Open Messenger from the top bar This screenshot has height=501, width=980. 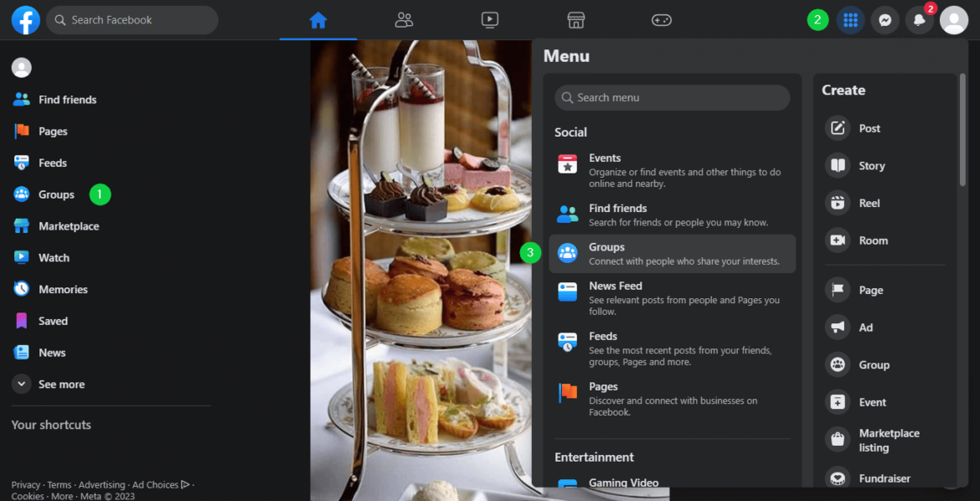point(885,20)
